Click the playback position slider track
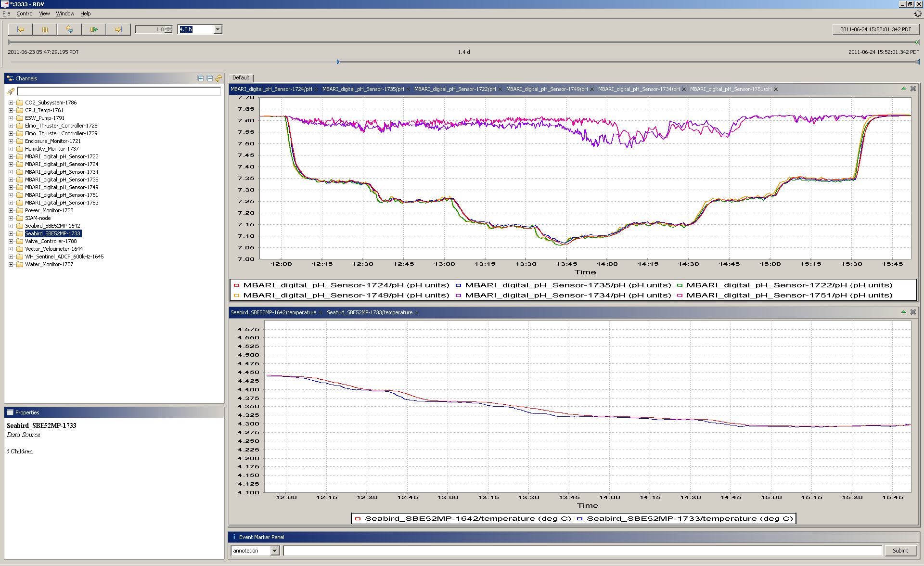Viewport: 924px width, 566px height. (x=463, y=42)
